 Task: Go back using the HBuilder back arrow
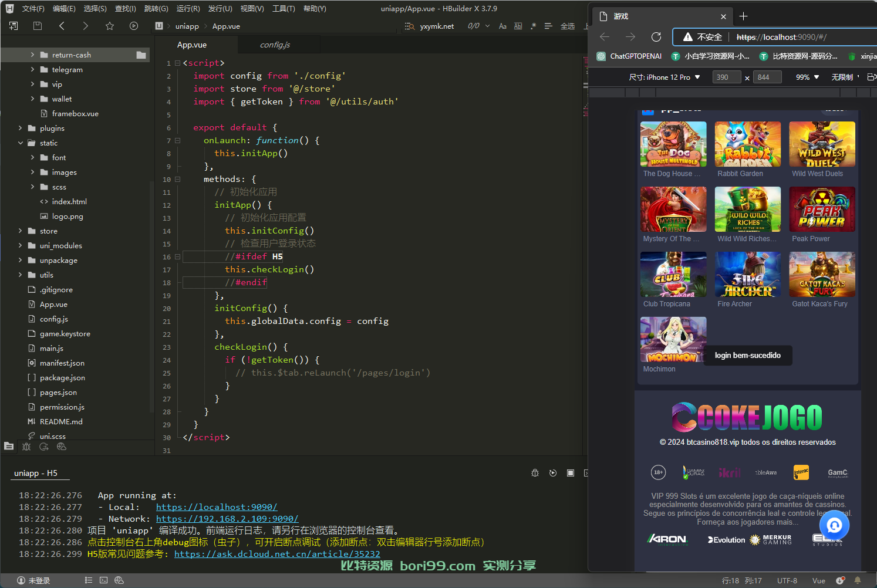(x=62, y=26)
